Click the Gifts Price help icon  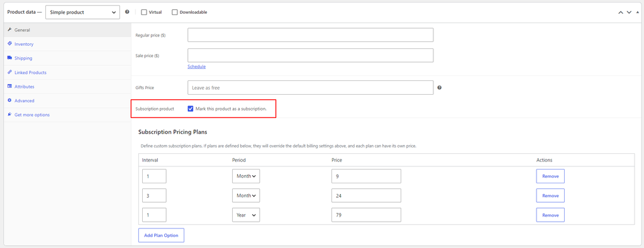coord(440,87)
